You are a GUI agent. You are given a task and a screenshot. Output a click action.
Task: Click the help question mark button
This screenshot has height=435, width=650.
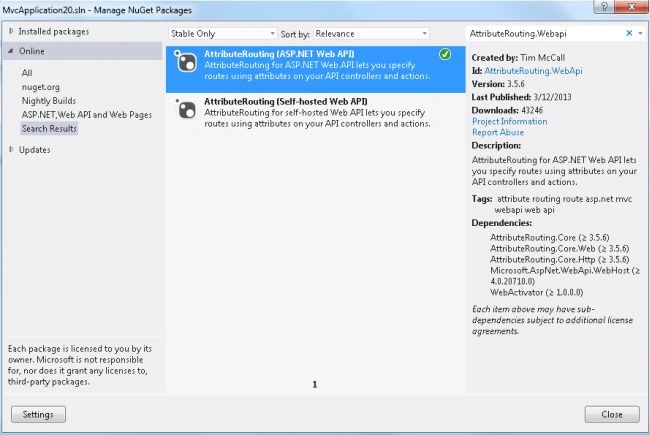tap(604, 6)
